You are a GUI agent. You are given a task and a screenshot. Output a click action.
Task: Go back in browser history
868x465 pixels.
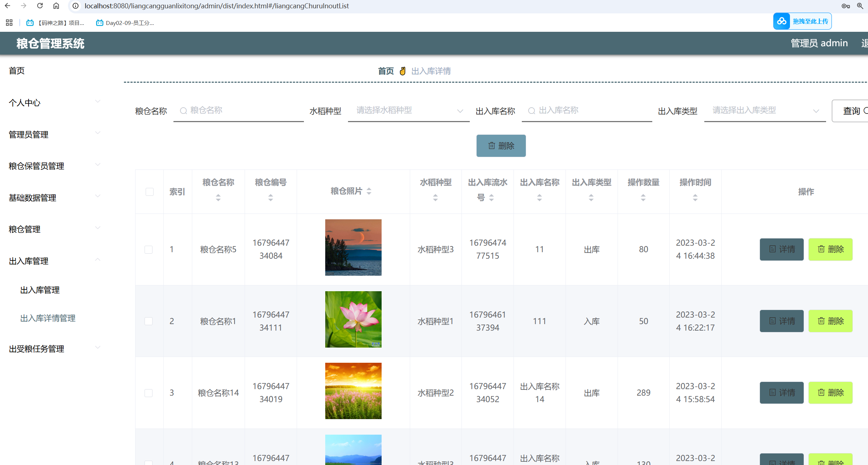point(8,6)
